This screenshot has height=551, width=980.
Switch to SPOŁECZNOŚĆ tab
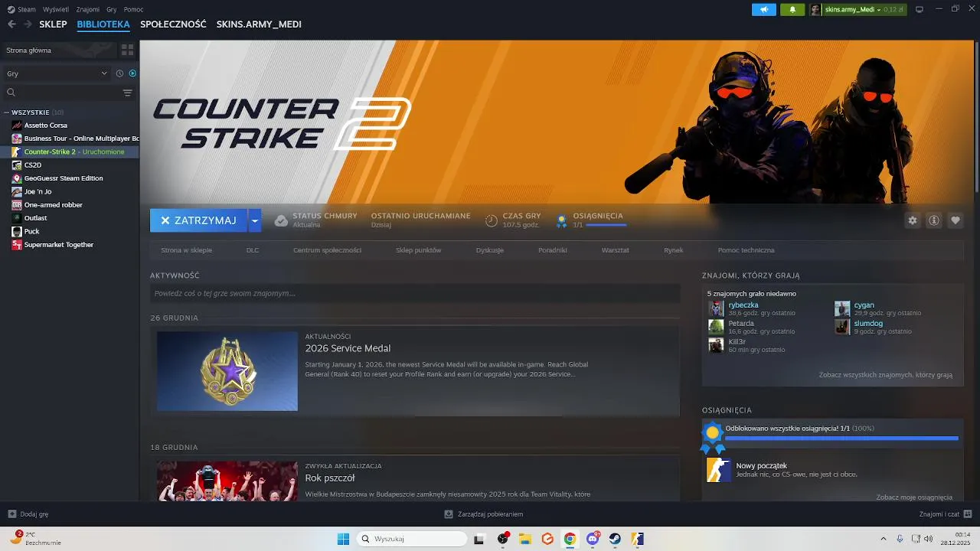173,24
